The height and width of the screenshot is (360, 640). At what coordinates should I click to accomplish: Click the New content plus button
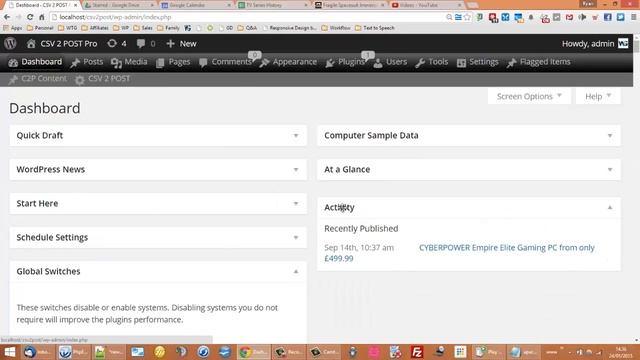[x=182, y=43]
